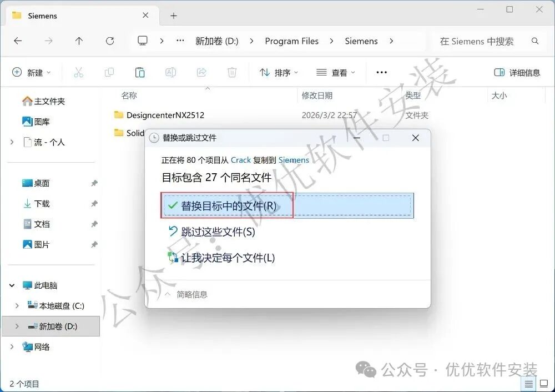Open a new tab with plus button

tap(173, 16)
